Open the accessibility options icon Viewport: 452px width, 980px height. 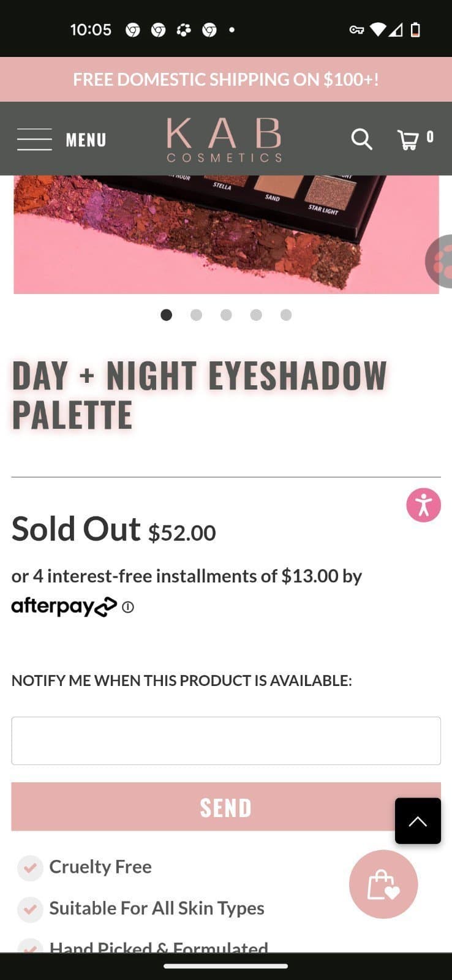coord(423,505)
